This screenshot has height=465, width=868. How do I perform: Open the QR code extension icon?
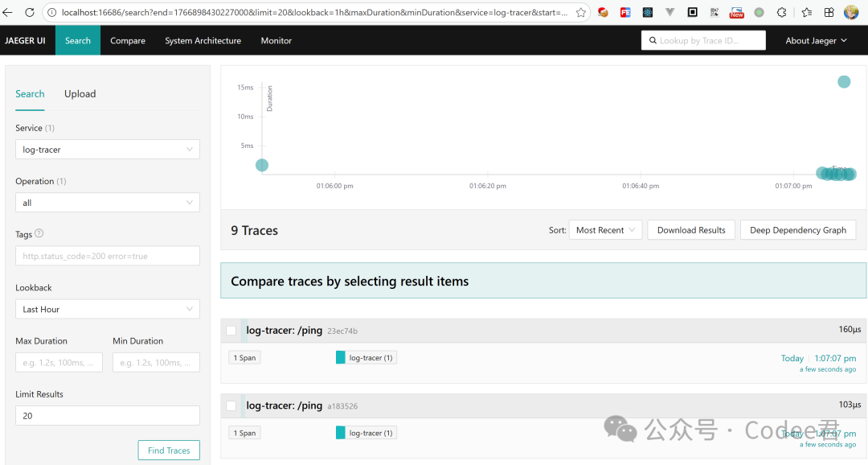point(714,12)
